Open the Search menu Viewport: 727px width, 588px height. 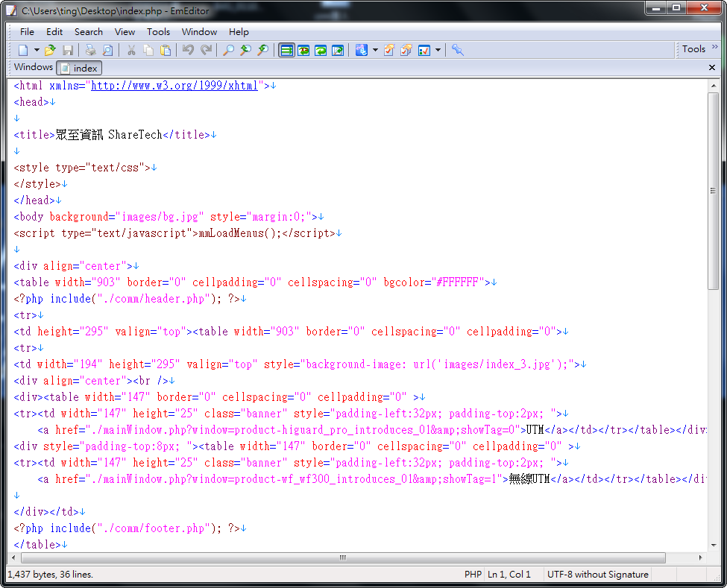(x=88, y=31)
